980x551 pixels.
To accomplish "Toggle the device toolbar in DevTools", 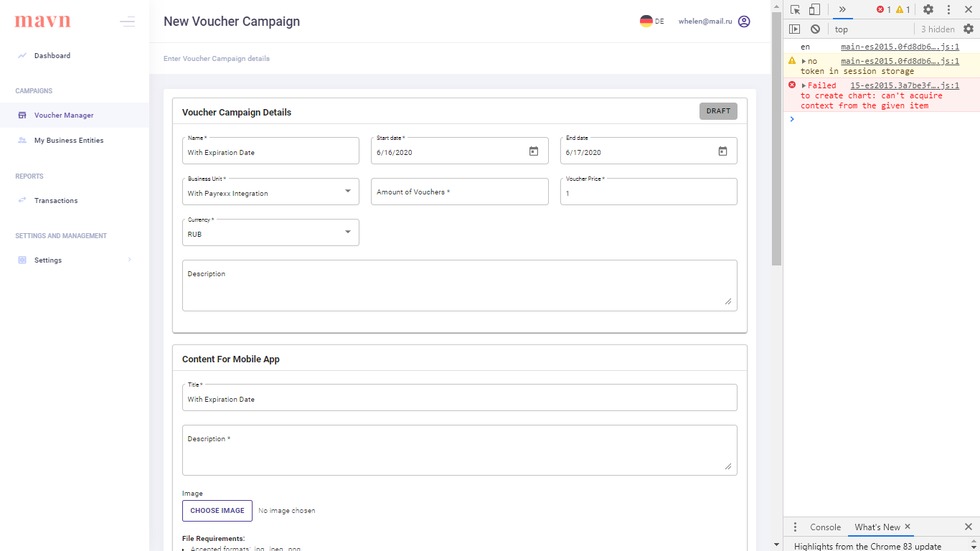I will pos(815,9).
